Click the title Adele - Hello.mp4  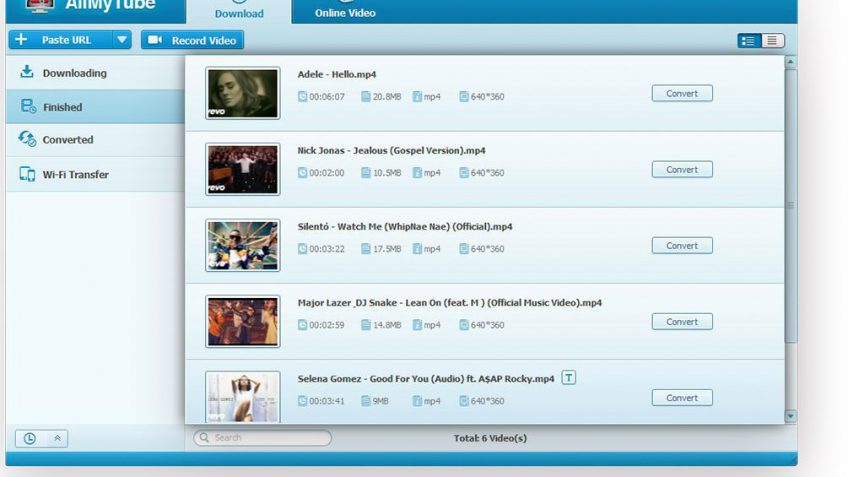coord(337,75)
